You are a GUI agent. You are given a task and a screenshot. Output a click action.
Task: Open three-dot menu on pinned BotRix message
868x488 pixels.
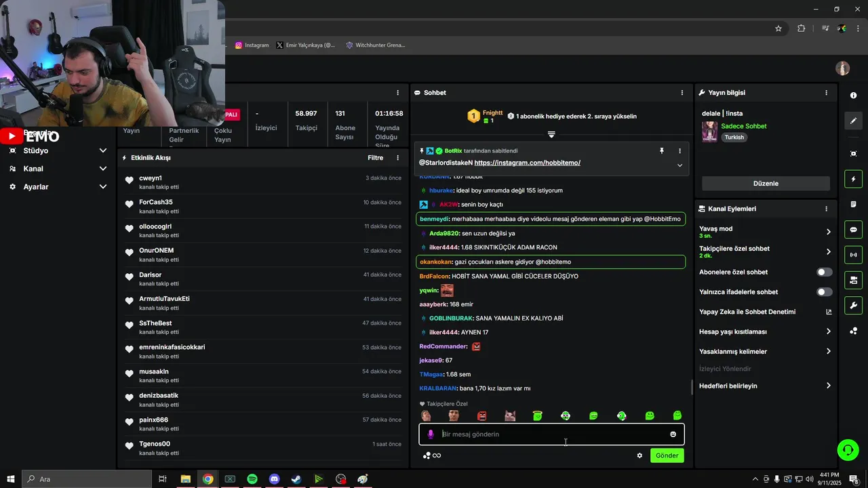point(679,151)
